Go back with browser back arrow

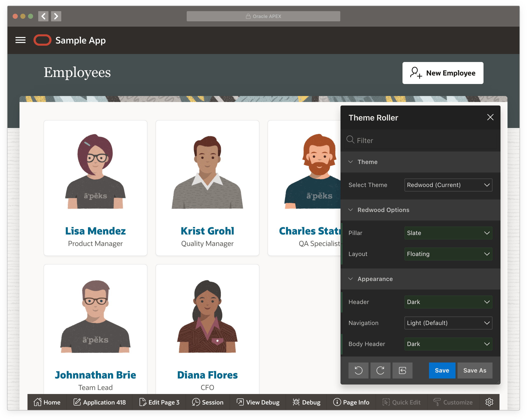point(43,16)
